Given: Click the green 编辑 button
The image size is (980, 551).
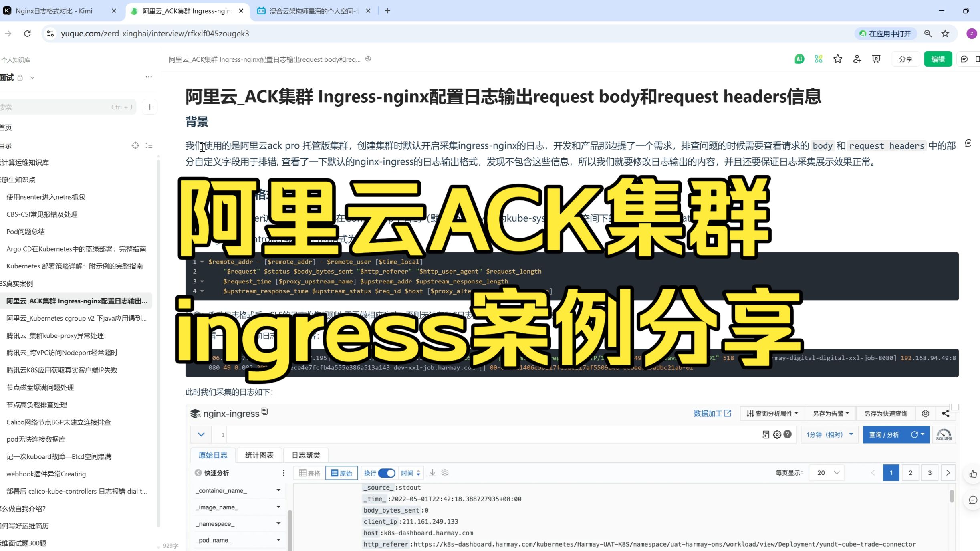Looking at the screenshot, I should pos(938,59).
